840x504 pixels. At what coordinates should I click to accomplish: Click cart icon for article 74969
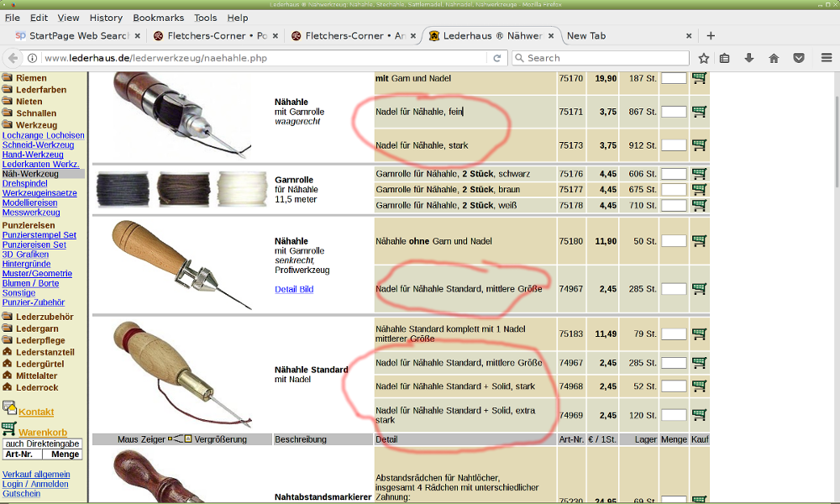(x=699, y=415)
